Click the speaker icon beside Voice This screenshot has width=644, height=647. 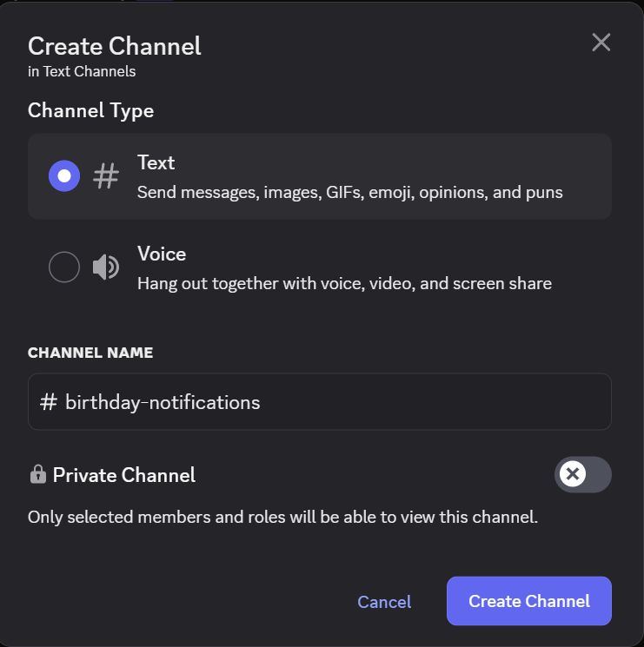coord(106,267)
